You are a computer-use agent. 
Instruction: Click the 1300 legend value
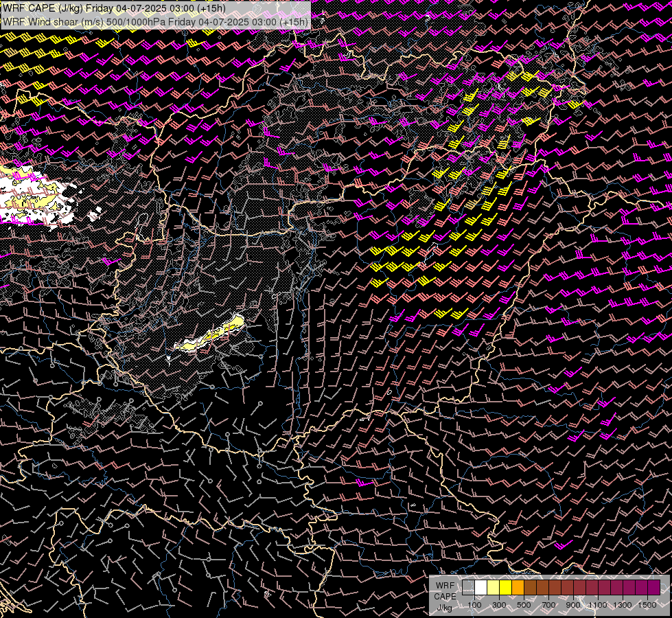click(623, 605)
